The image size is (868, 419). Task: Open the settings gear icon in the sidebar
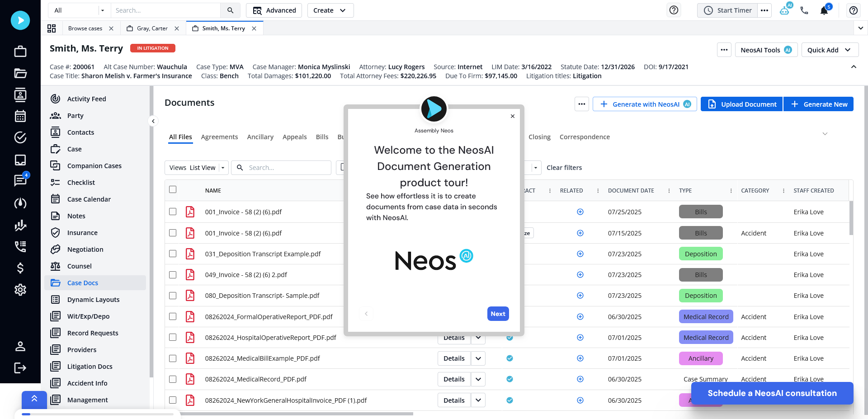[20, 290]
